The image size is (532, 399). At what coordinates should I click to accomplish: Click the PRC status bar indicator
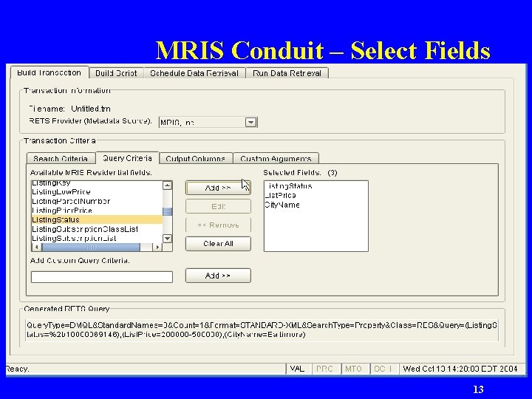click(324, 369)
